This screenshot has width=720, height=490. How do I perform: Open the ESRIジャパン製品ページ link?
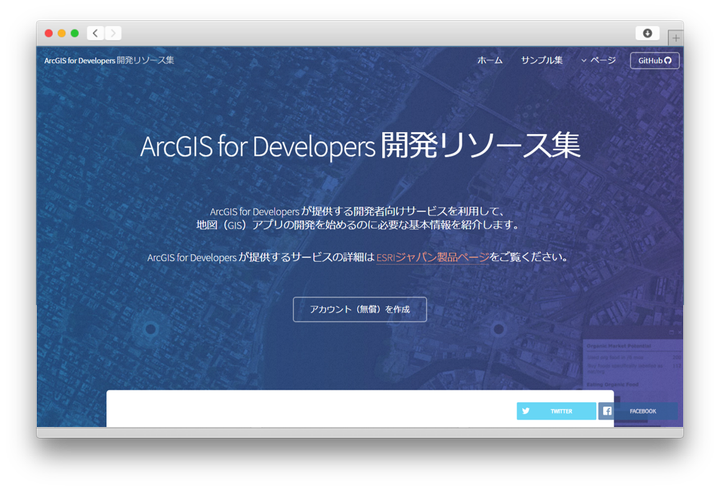(433, 257)
